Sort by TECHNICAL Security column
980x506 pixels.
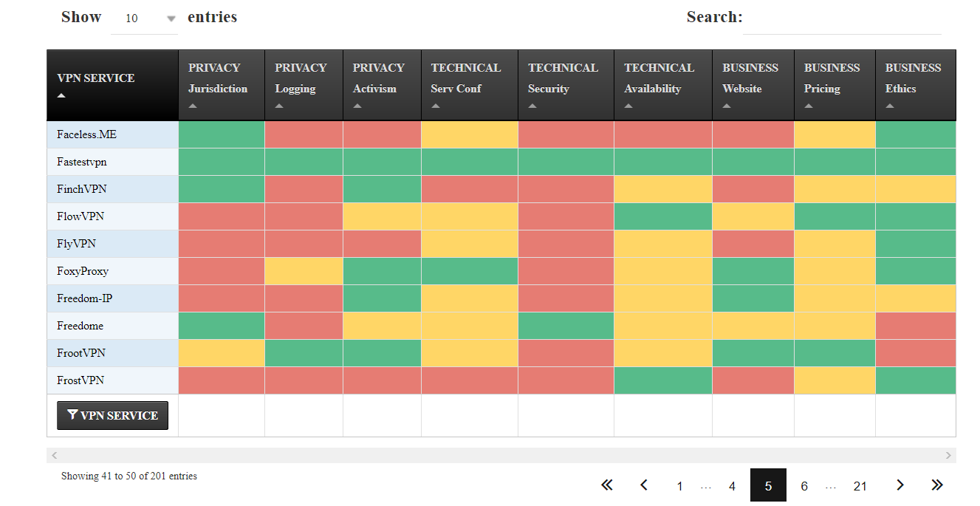(566, 85)
